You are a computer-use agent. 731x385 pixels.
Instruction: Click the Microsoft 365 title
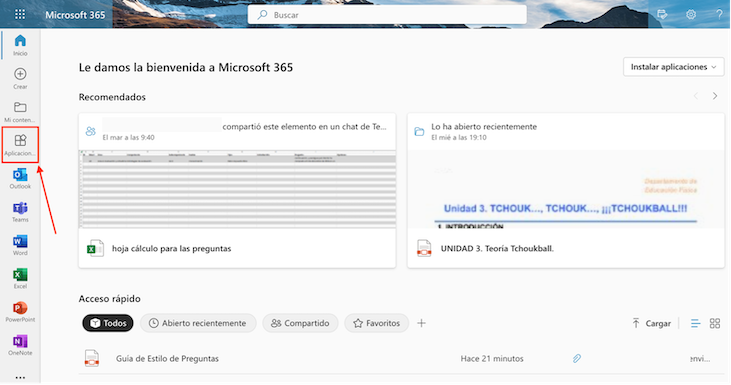tap(75, 15)
